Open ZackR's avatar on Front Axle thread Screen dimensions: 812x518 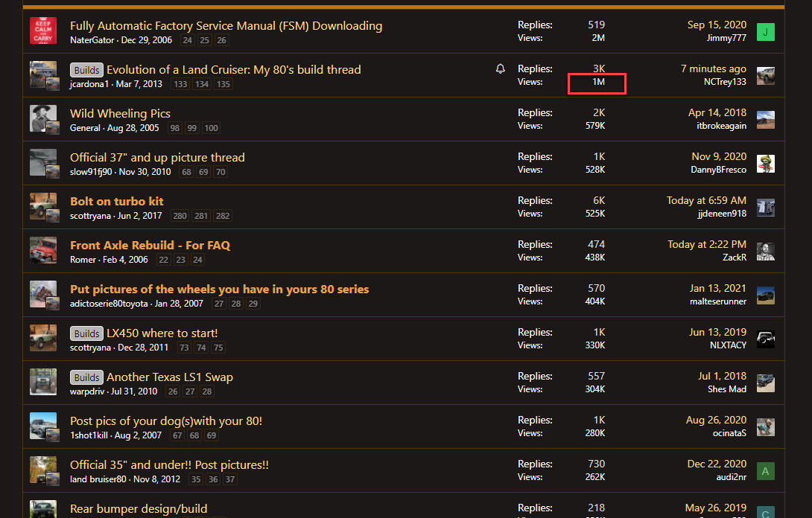[x=765, y=252]
